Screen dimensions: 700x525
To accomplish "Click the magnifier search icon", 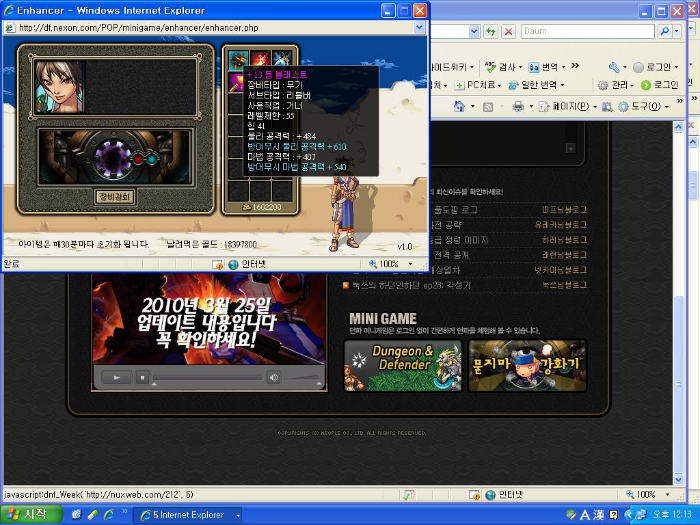I will 663,31.
